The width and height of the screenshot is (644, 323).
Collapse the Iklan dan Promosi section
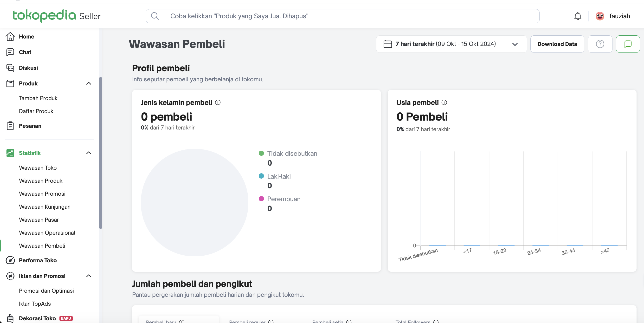click(x=89, y=276)
